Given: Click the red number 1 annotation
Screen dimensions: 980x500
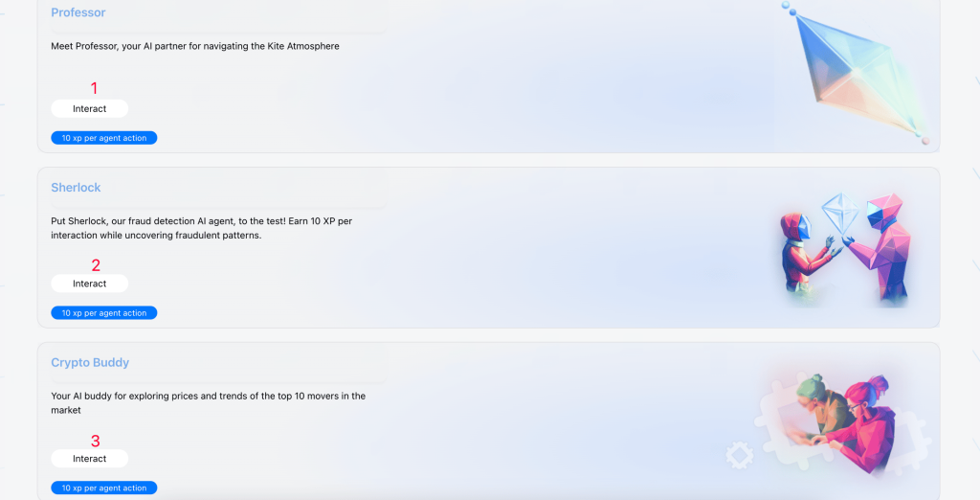Looking at the screenshot, I should [95, 88].
